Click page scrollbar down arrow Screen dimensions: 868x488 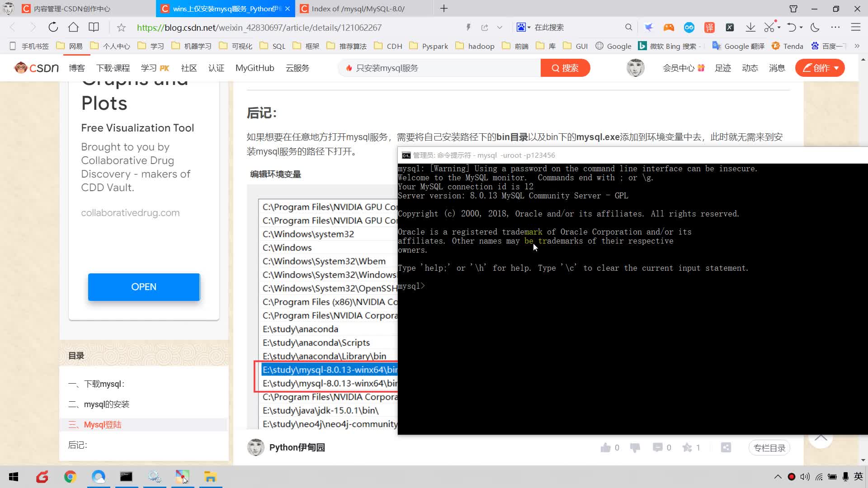863,460
